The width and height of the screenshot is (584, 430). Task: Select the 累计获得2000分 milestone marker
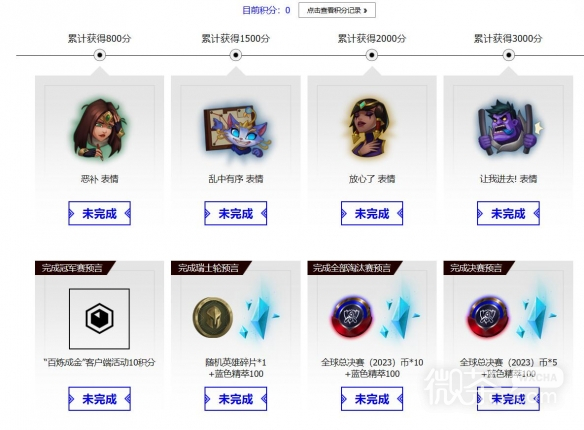tap(371, 55)
